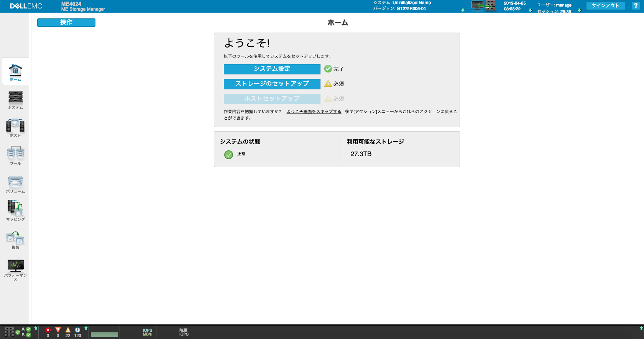
Task: Click the version GT275R005-04 text
Action: pyautogui.click(x=411, y=8)
